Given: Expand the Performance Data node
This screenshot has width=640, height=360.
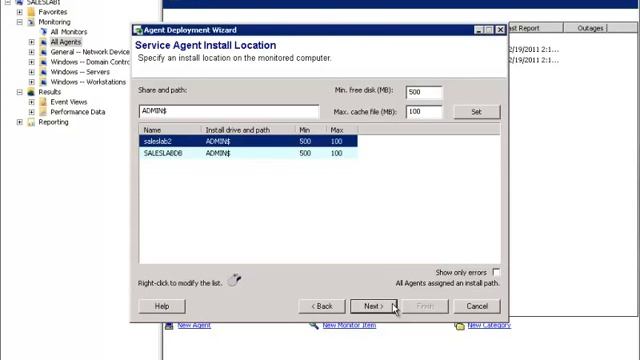Looking at the screenshot, I should (x=32, y=112).
